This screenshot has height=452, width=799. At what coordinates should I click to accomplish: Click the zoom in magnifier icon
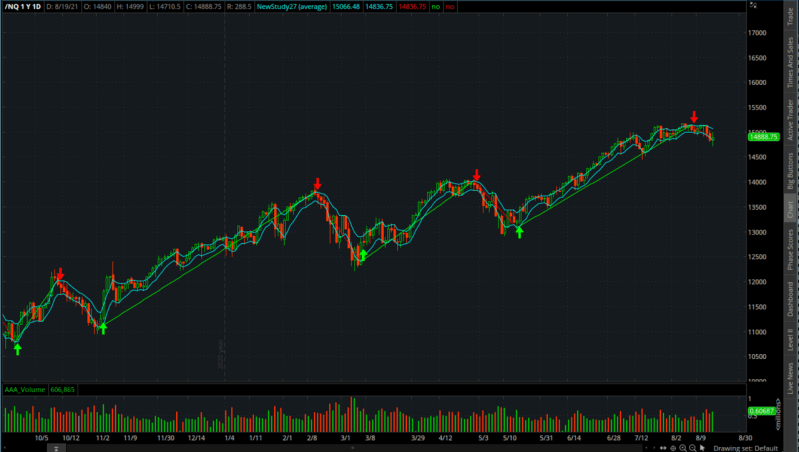click(x=683, y=448)
